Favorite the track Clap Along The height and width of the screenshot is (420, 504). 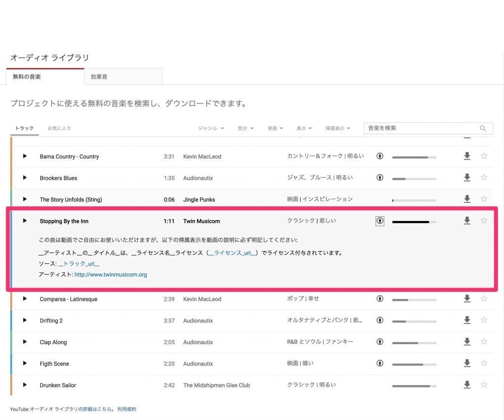pyautogui.click(x=484, y=342)
